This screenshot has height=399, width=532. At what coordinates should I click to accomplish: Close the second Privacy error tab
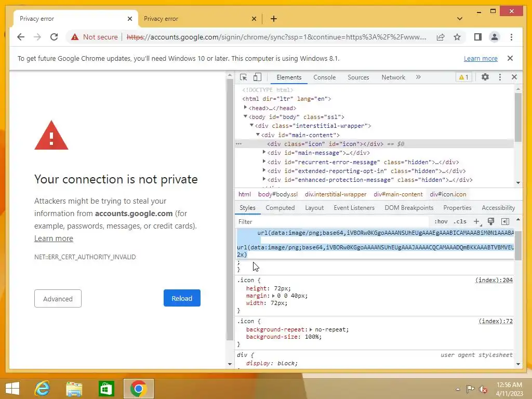(x=254, y=19)
